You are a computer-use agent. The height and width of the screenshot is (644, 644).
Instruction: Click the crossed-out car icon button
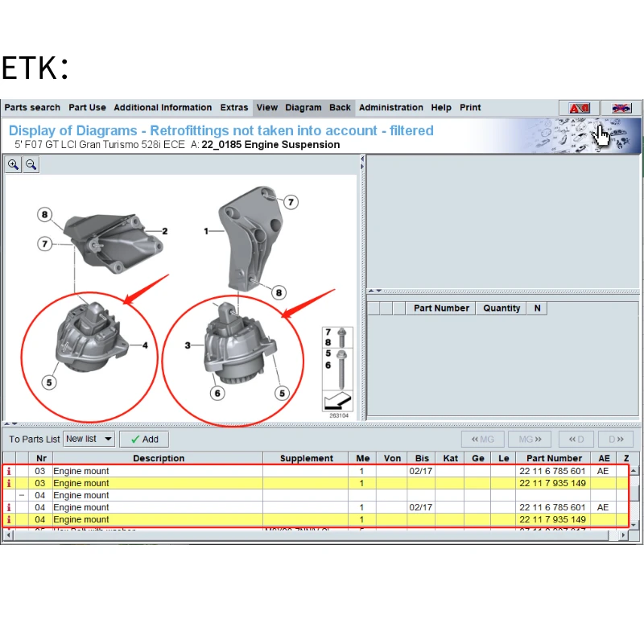(x=621, y=108)
